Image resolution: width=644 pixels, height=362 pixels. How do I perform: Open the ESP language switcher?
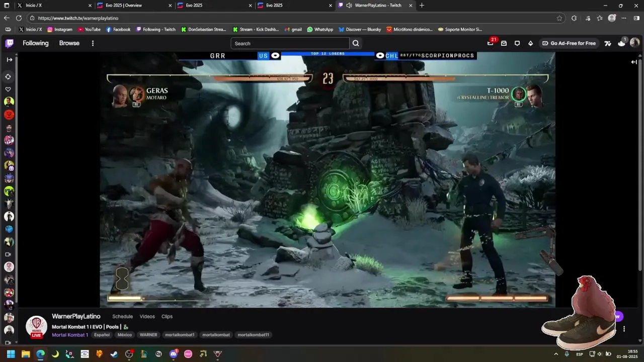(x=580, y=354)
